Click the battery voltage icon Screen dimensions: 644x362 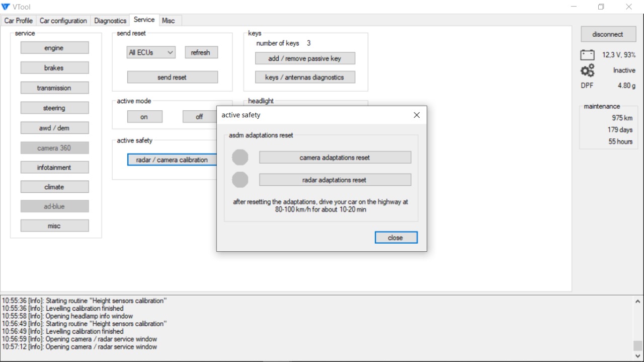coord(587,55)
